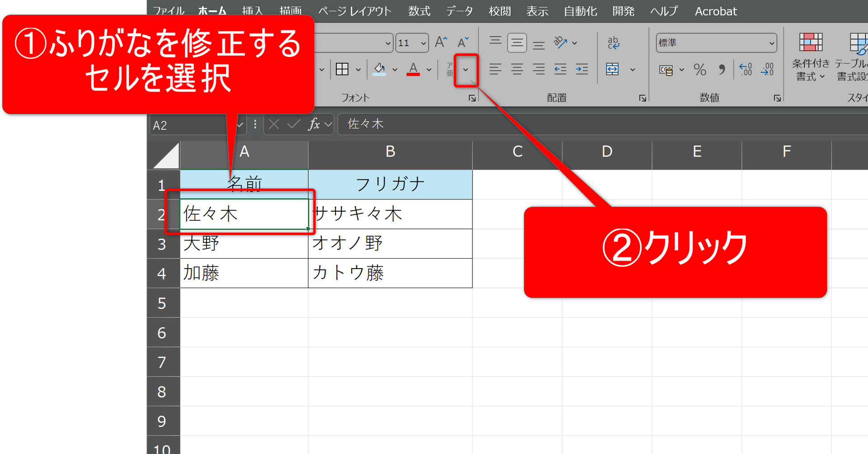Open the phonetic guide furigana dropdown arrow

coord(466,70)
